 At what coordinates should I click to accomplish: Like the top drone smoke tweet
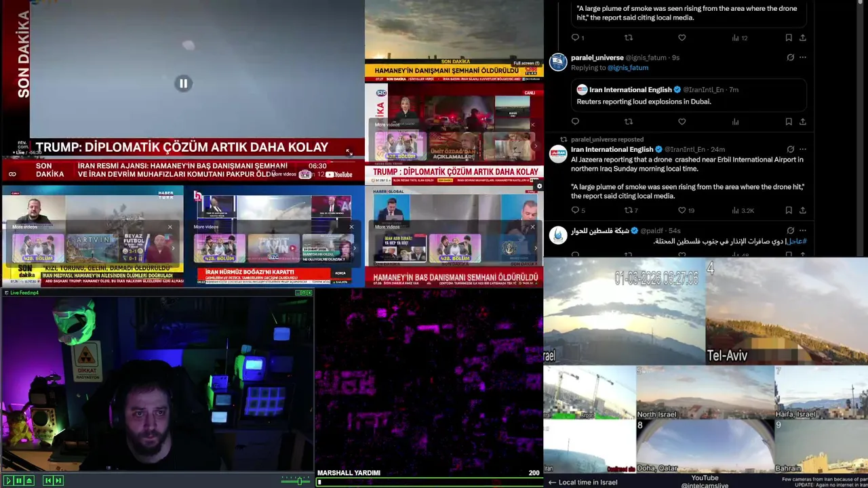682,38
